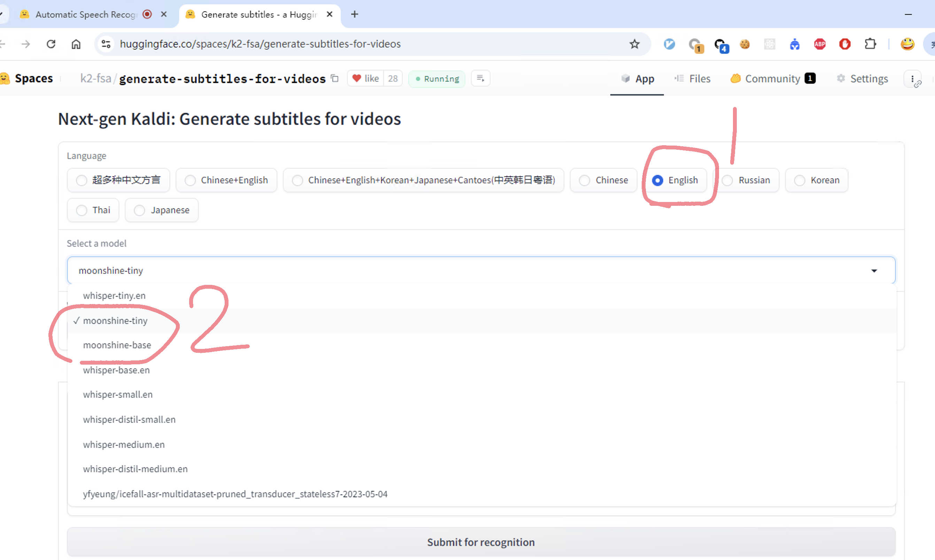935x560 pixels.
Task: Click Submit for recognition button
Action: point(481,542)
